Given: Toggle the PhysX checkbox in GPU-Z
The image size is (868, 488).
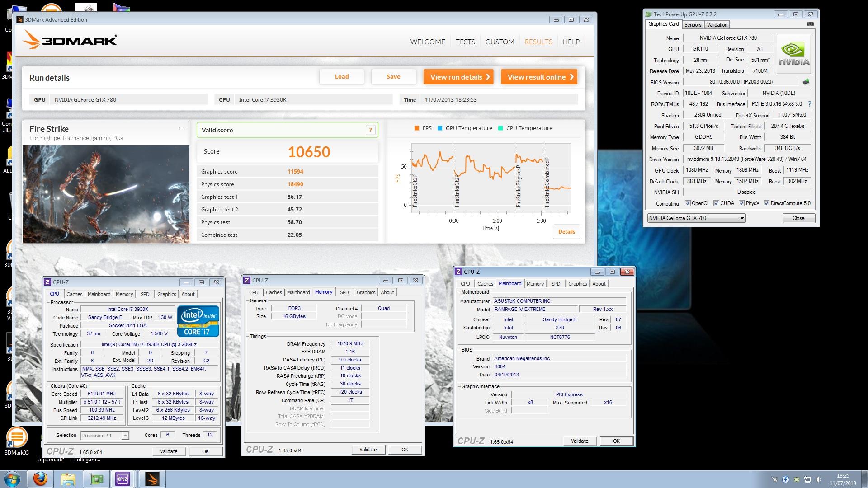Looking at the screenshot, I should tap(741, 203).
